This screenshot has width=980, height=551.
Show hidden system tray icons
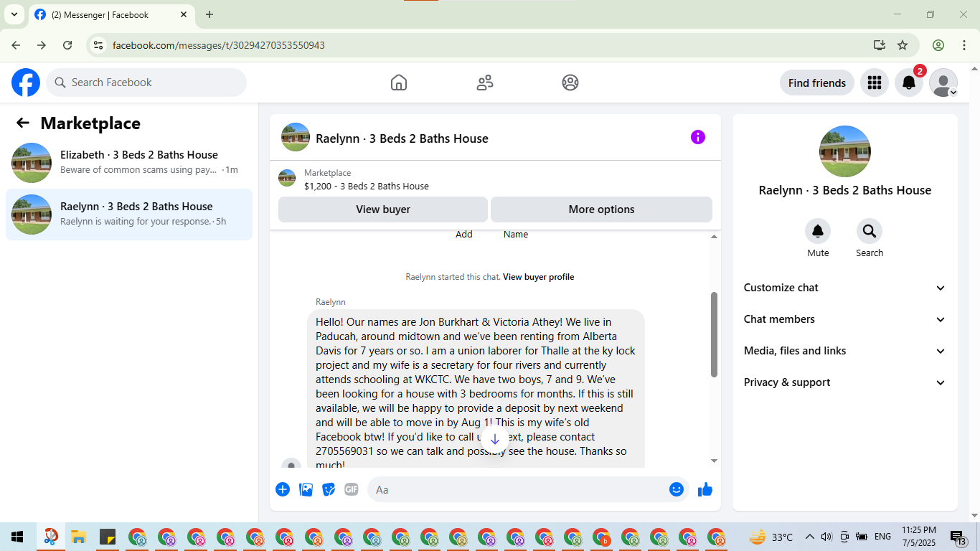point(810,537)
